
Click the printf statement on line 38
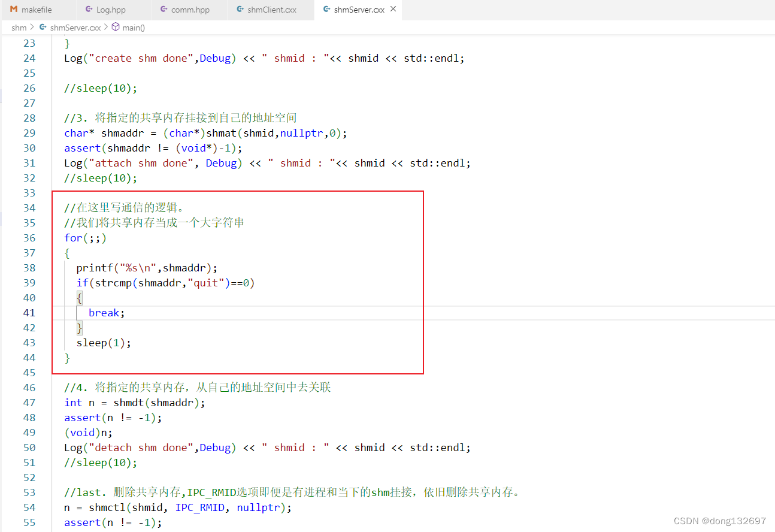147,268
